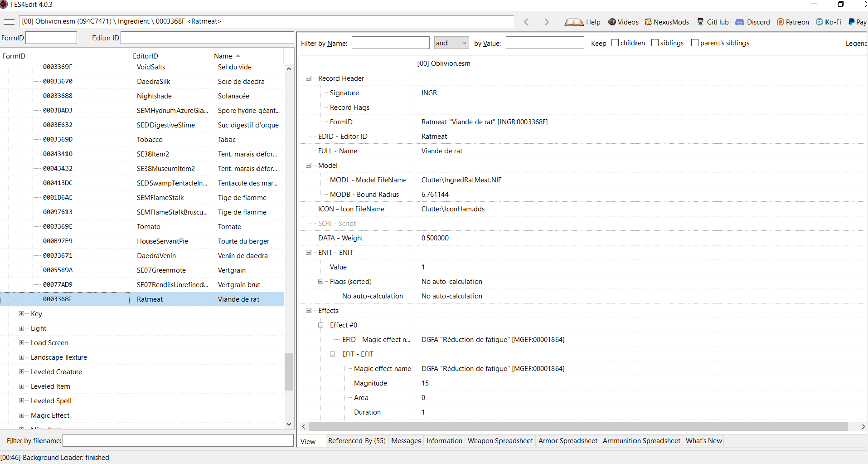Click the Filter by Name field
This screenshot has width=868, height=464.
click(x=391, y=43)
